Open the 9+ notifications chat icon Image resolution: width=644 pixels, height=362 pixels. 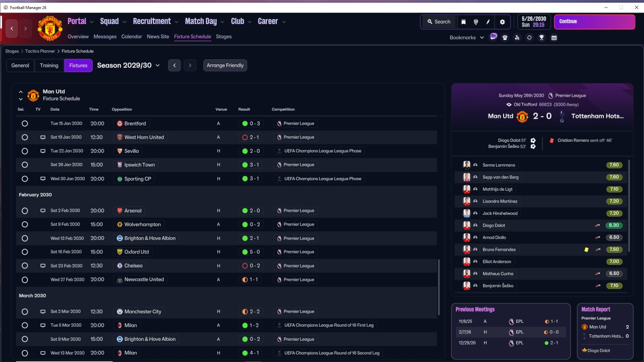coord(494,37)
